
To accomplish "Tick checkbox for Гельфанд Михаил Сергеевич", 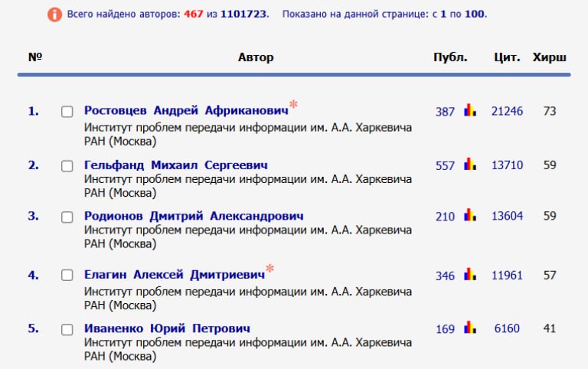I will pyautogui.click(x=67, y=166).
